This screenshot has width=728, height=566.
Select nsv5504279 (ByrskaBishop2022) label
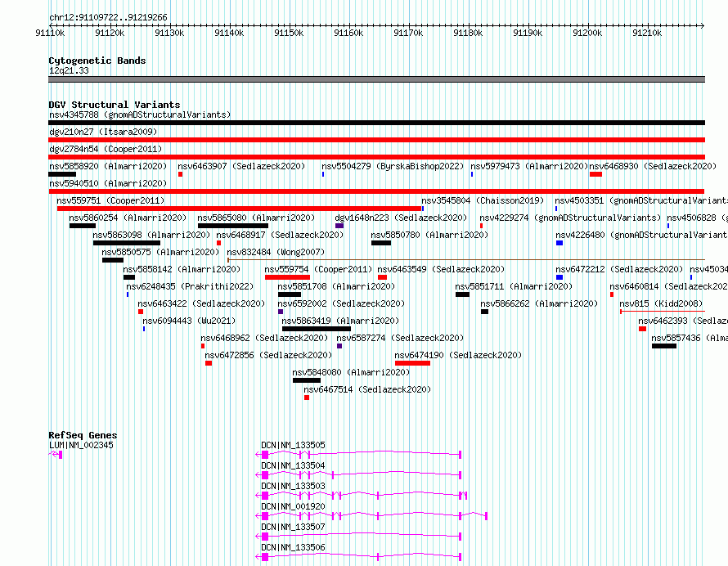(393, 166)
